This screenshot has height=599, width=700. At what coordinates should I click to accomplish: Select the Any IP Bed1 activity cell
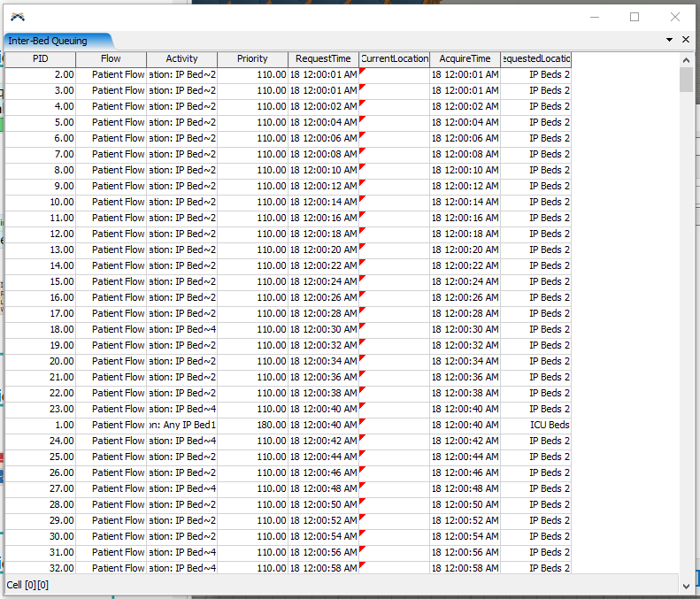coord(182,425)
